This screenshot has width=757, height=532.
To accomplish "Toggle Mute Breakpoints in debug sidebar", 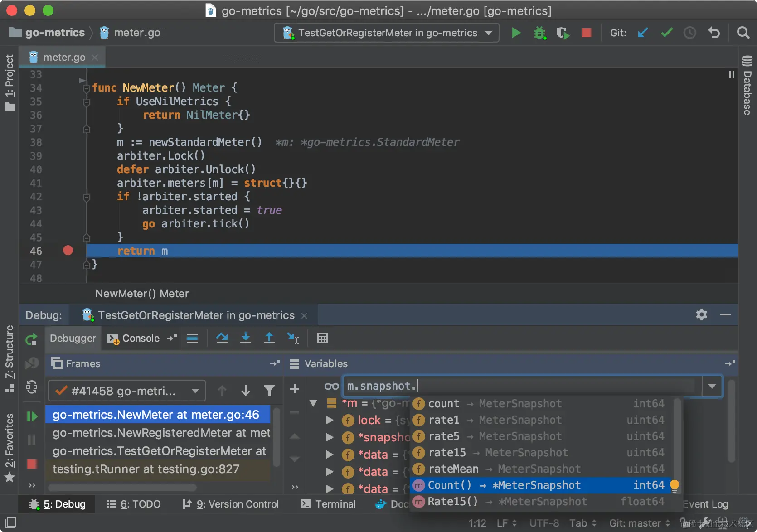I will (x=32, y=363).
